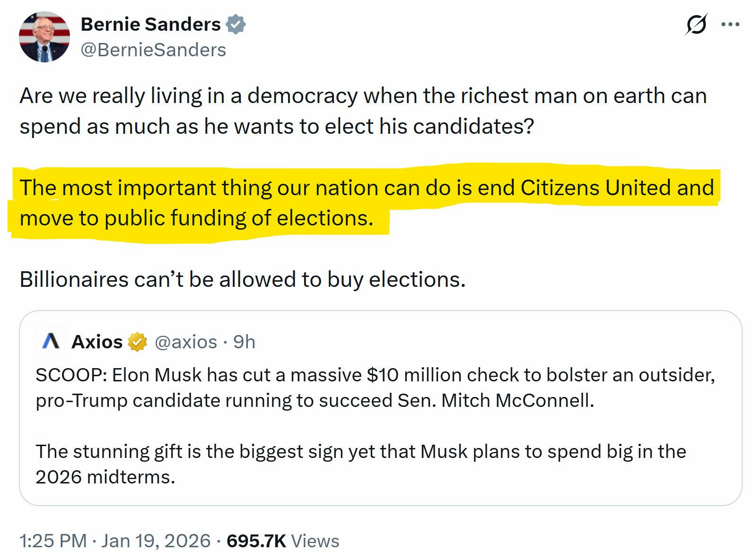Click the opening question about the richest man
The width and height of the screenshot is (753, 560).
click(x=363, y=111)
